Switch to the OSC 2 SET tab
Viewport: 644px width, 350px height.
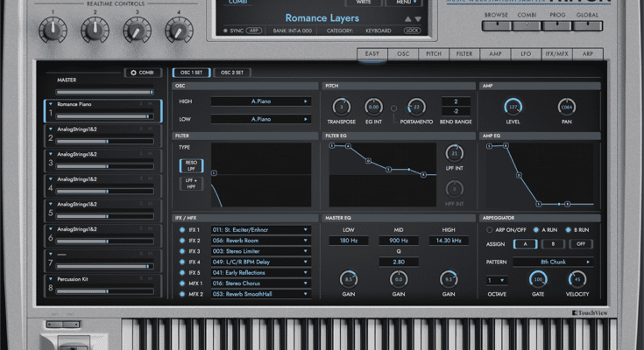pyautogui.click(x=231, y=72)
